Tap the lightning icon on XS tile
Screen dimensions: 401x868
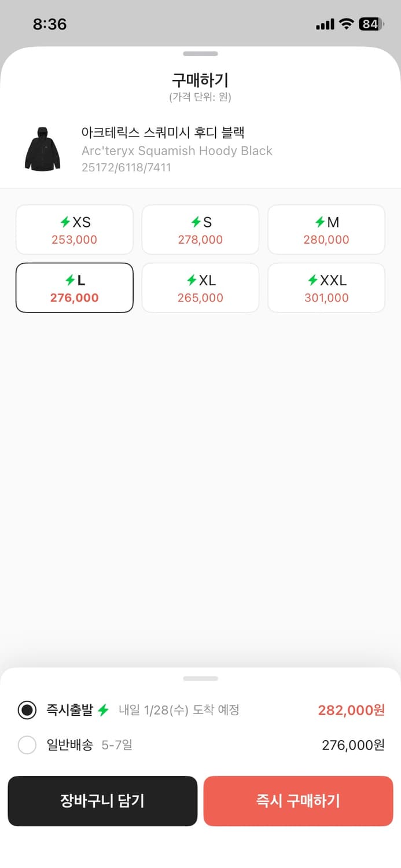pos(65,222)
